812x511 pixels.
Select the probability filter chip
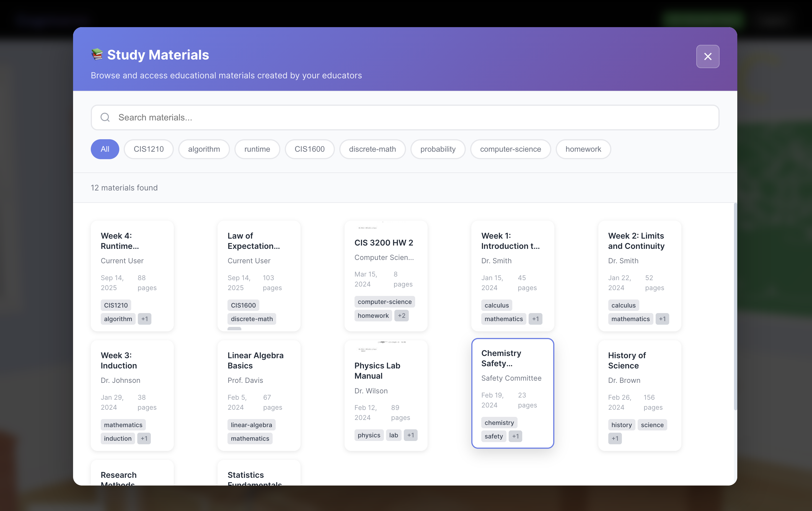(437, 149)
